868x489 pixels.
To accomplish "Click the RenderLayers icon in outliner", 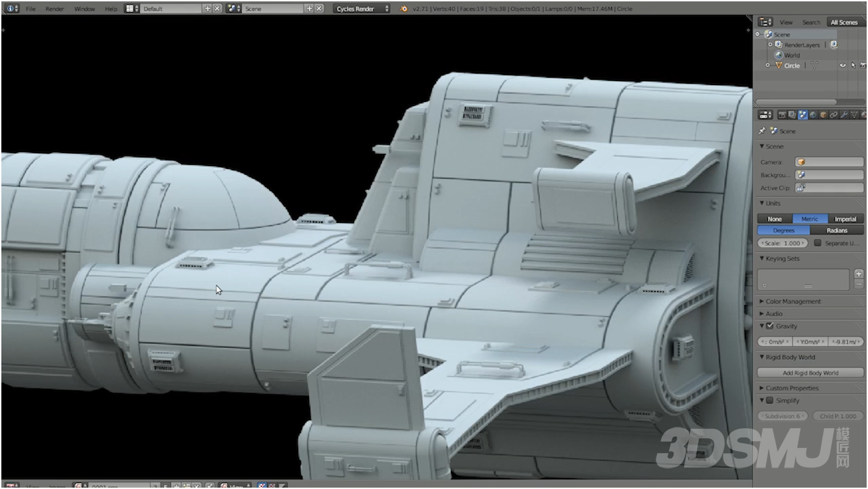I will 779,45.
